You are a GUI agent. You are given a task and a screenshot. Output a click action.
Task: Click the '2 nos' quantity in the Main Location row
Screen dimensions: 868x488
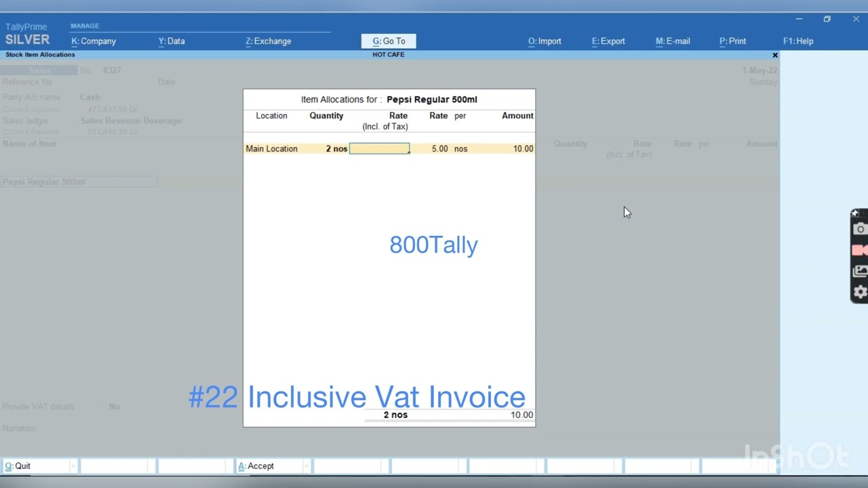pyautogui.click(x=336, y=148)
